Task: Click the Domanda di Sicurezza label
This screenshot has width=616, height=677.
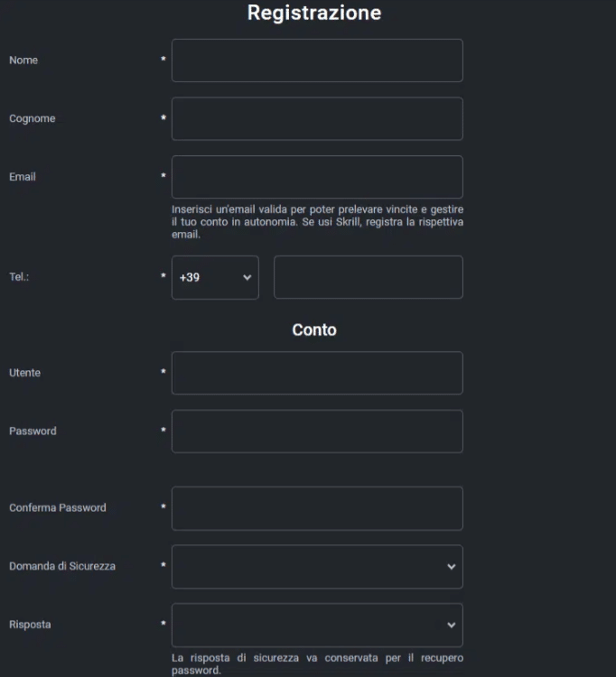Action: pyautogui.click(x=62, y=567)
